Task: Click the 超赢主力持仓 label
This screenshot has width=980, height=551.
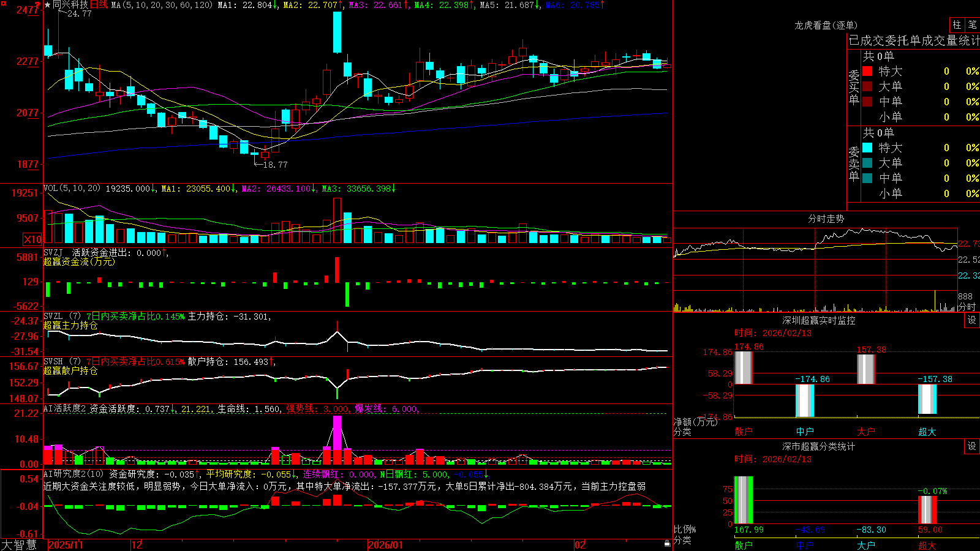Action: (70, 326)
